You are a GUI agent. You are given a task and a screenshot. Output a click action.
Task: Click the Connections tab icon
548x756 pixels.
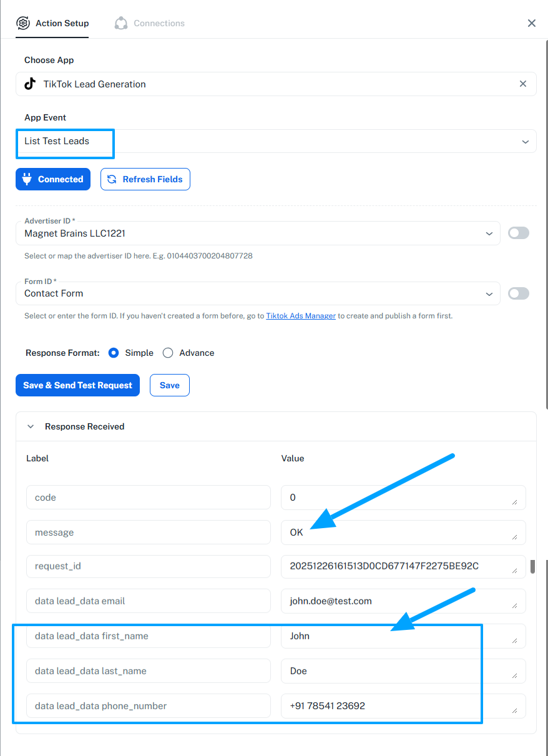(121, 23)
